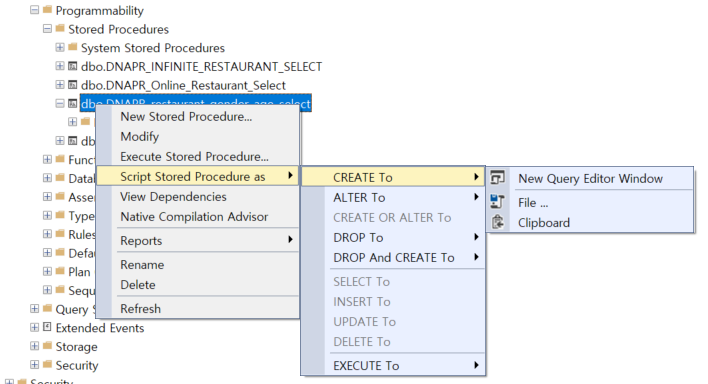Click the DNAPR_Online_Restaurant_Select procedure icon
Screen dimensions: 708x384
pos(73,84)
